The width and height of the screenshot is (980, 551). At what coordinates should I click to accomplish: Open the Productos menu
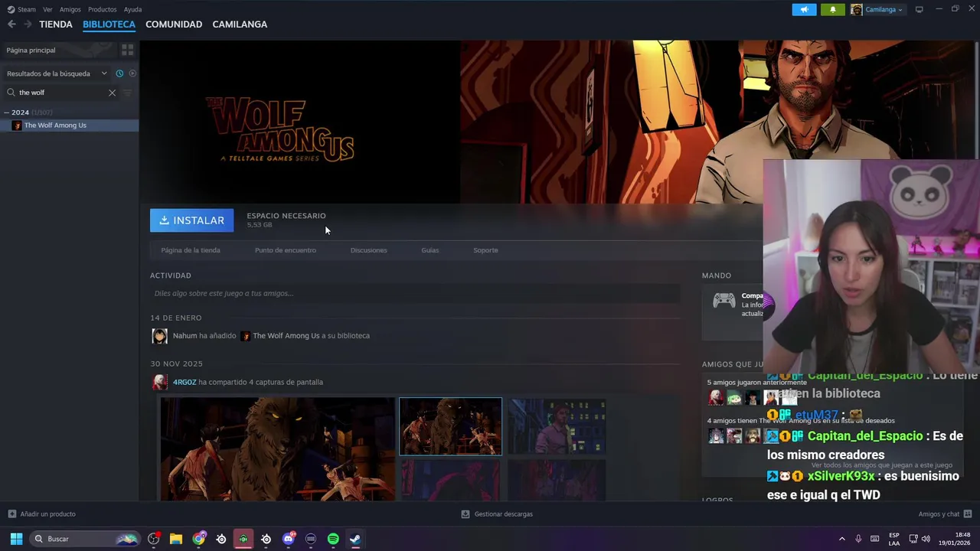pyautogui.click(x=102, y=9)
